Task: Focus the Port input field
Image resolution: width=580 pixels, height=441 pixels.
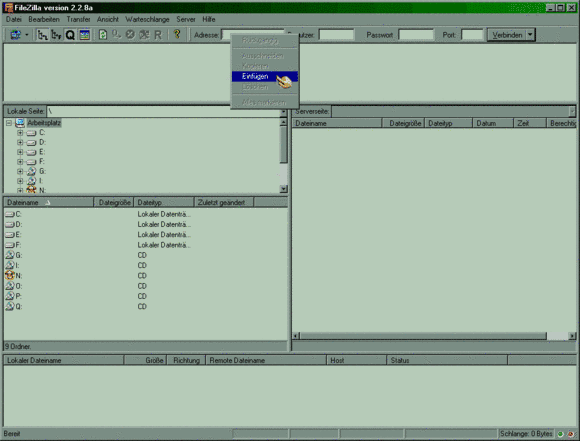Action: 472,35
